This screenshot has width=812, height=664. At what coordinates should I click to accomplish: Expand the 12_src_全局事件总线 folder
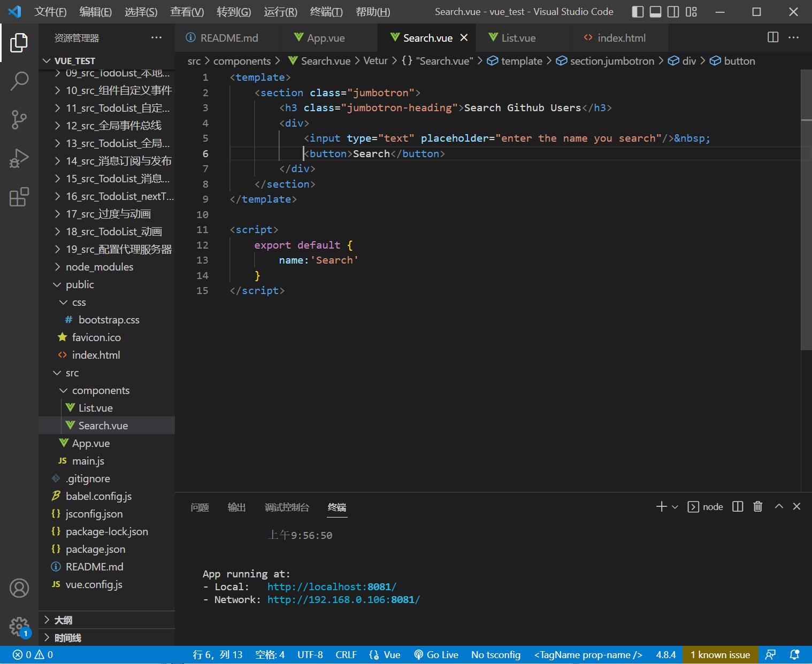pyautogui.click(x=107, y=126)
